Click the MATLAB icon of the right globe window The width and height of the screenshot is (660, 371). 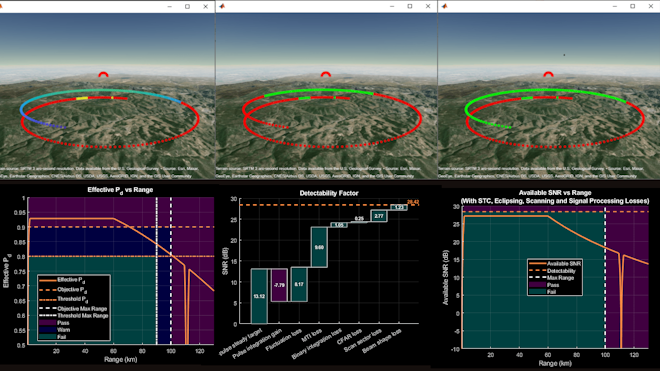point(444,6)
